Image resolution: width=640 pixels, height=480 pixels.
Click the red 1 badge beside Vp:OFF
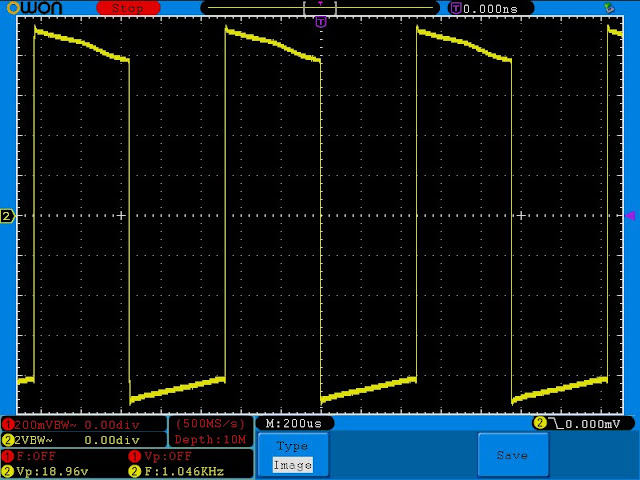tap(135, 456)
